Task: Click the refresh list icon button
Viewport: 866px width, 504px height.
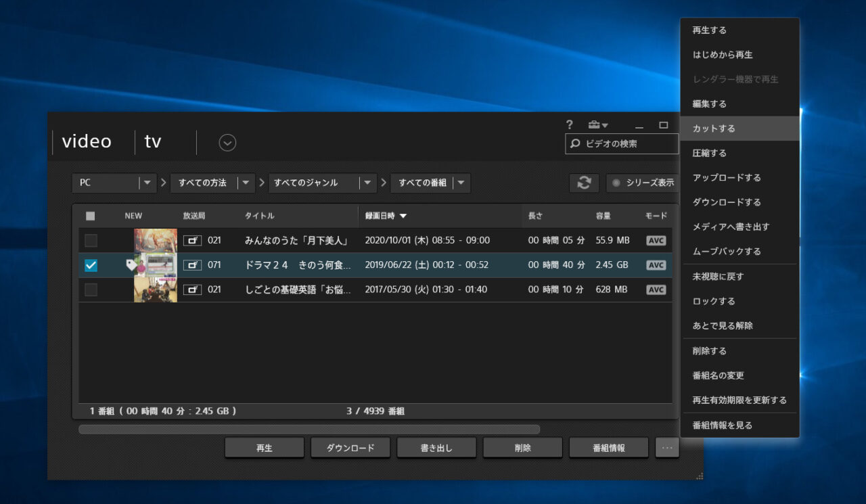Action: tap(584, 183)
